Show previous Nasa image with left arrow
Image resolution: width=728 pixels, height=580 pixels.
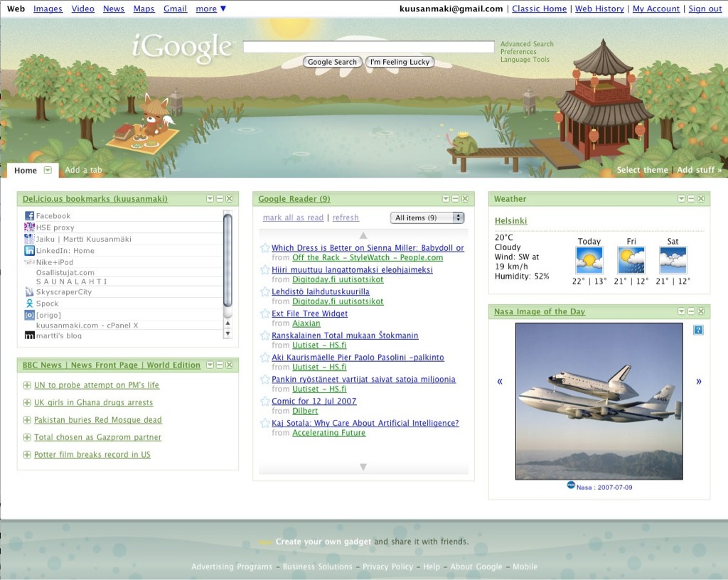[500, 382]
